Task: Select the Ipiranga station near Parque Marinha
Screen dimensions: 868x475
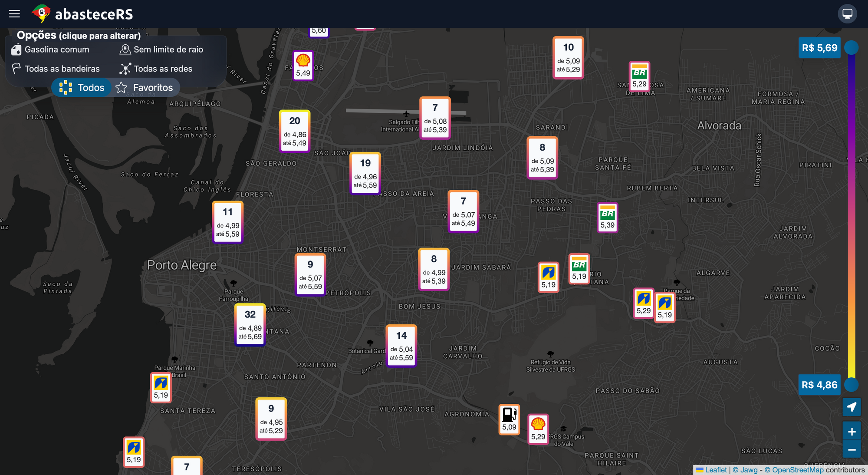Action: [x=161, y=388]
